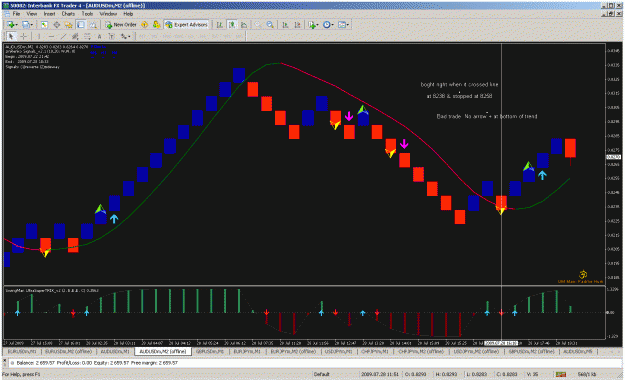Click the Balance and Equity summary line
This screenshot has height=380, width=625.
coord(98,363)
